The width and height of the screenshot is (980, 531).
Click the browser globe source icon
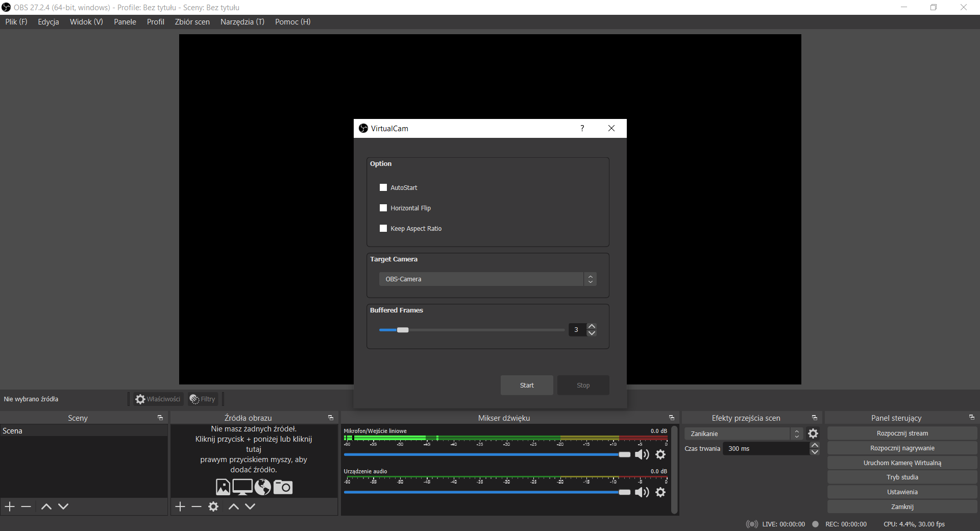[x=263, y=487]
